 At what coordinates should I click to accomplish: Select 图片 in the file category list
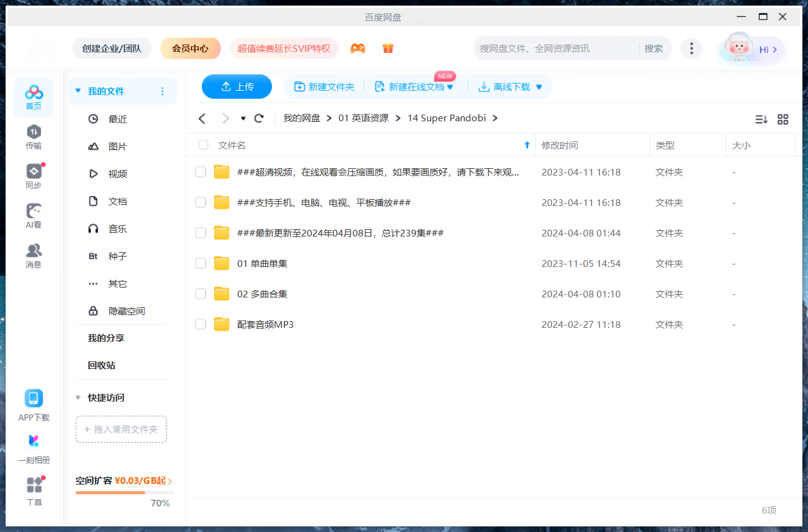(117, 146)
